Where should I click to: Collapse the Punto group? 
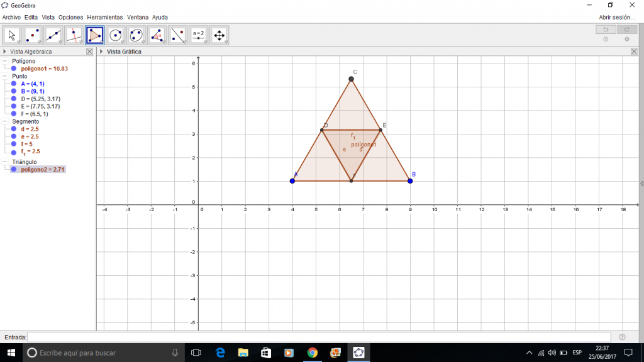click(x=5, y=75)
